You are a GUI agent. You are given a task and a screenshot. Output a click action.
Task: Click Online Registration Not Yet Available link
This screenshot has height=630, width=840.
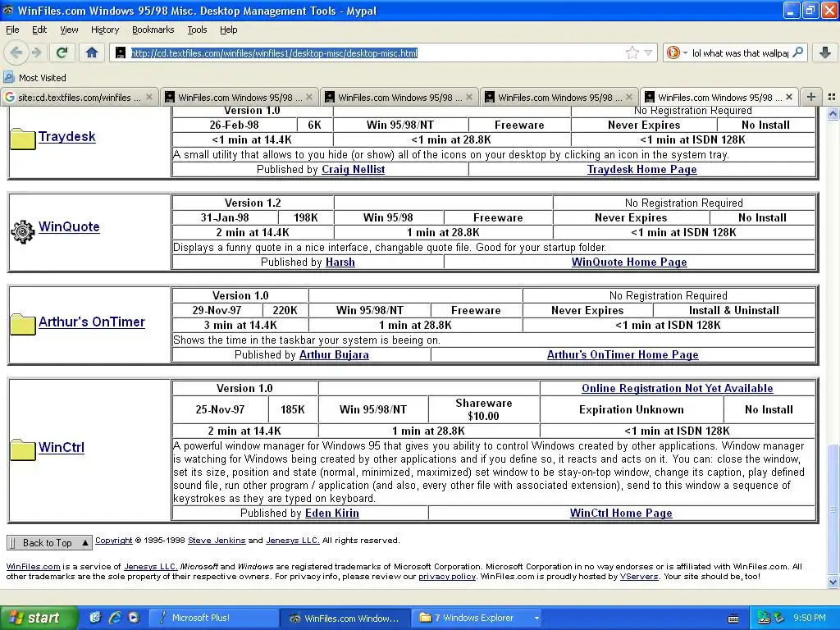coord(677,388)
